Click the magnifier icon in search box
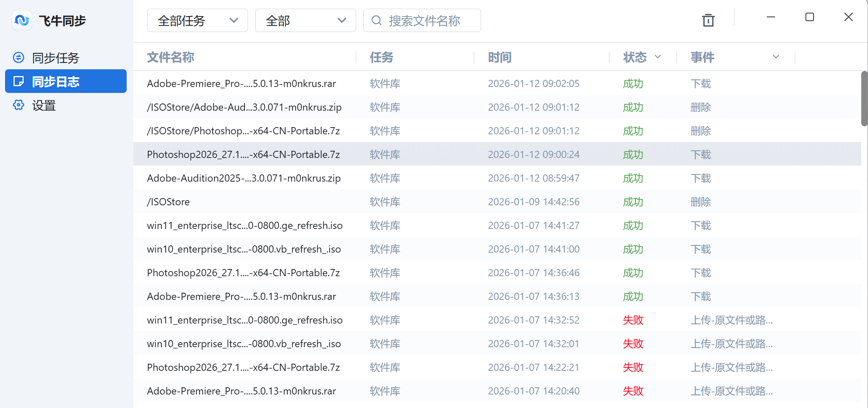Viewport: 868px width, 408px height. (376, 21)
